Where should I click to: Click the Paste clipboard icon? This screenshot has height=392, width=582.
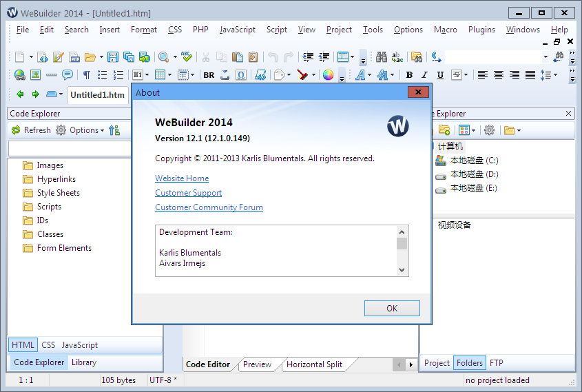click(x=237, y=57)
